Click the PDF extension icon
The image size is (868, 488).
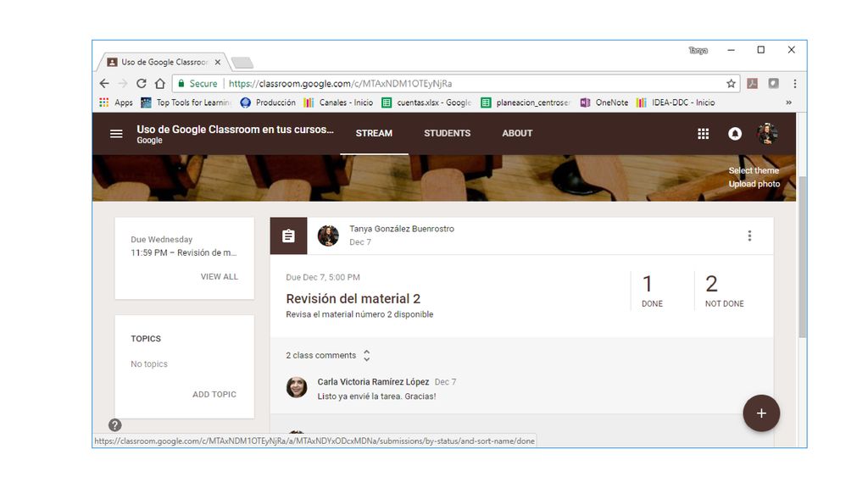[753, 84]
